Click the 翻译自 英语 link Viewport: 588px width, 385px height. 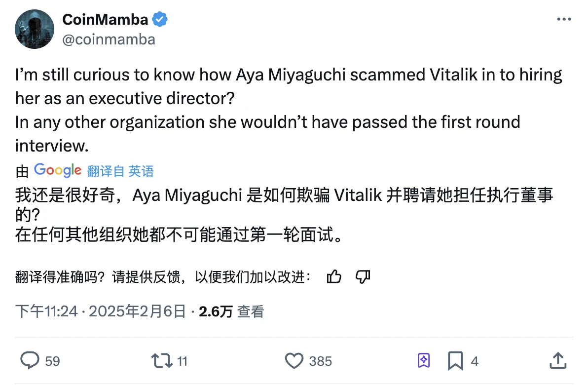click(x=120, y=171)
